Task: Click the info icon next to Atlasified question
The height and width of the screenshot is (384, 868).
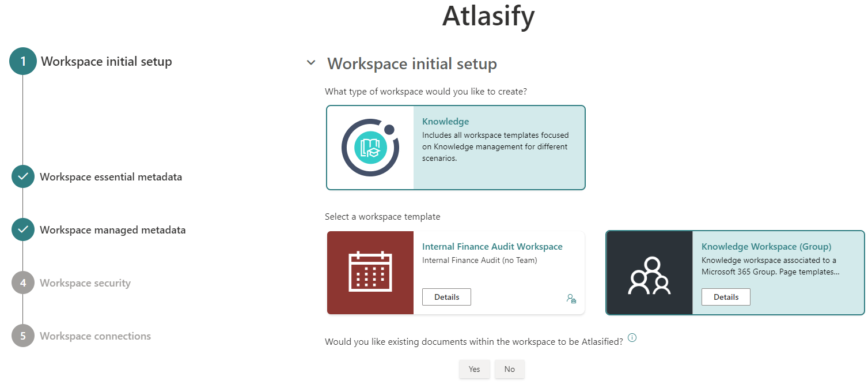Action: tap(632, 338)
